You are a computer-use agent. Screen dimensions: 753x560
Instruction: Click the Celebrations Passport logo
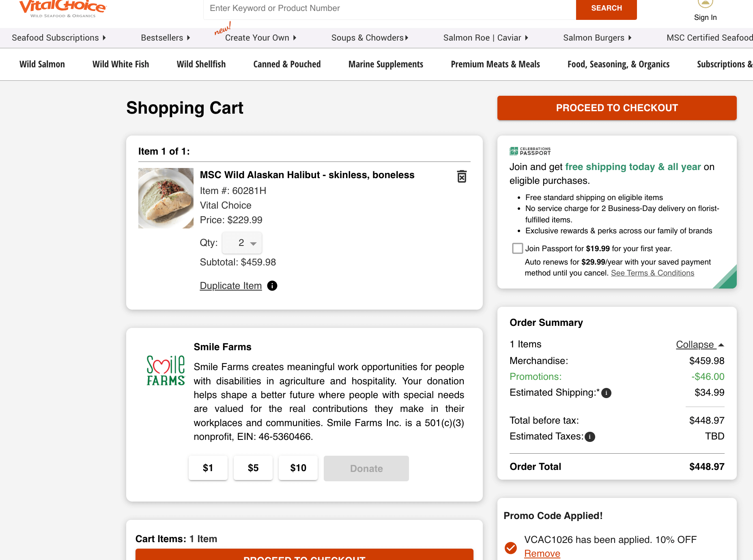point(530,151)
